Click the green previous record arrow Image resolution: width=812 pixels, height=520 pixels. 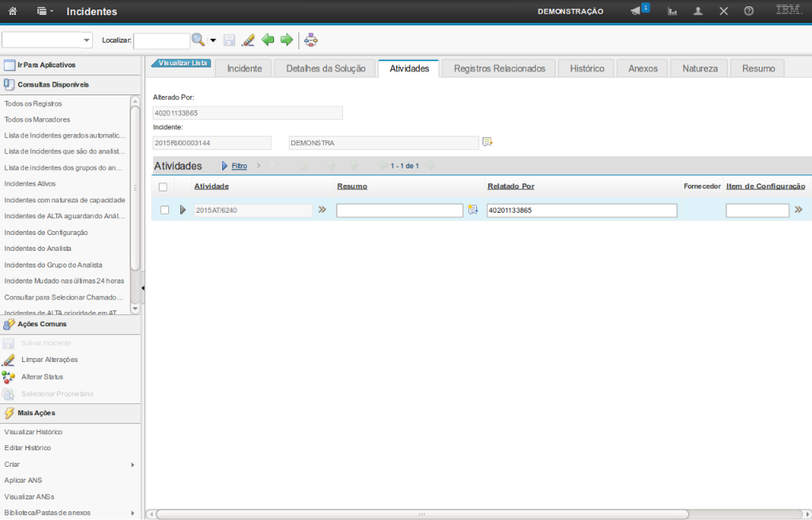(x=267, y=40)
